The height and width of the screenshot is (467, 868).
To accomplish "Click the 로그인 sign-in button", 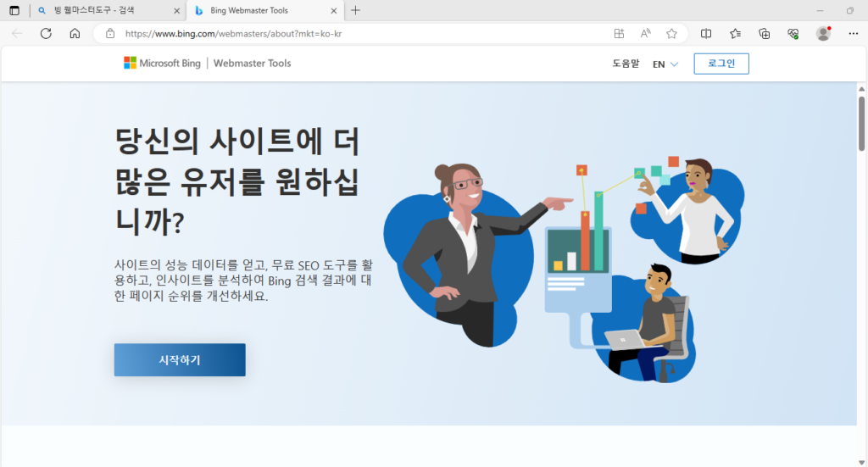I will 721,64.
